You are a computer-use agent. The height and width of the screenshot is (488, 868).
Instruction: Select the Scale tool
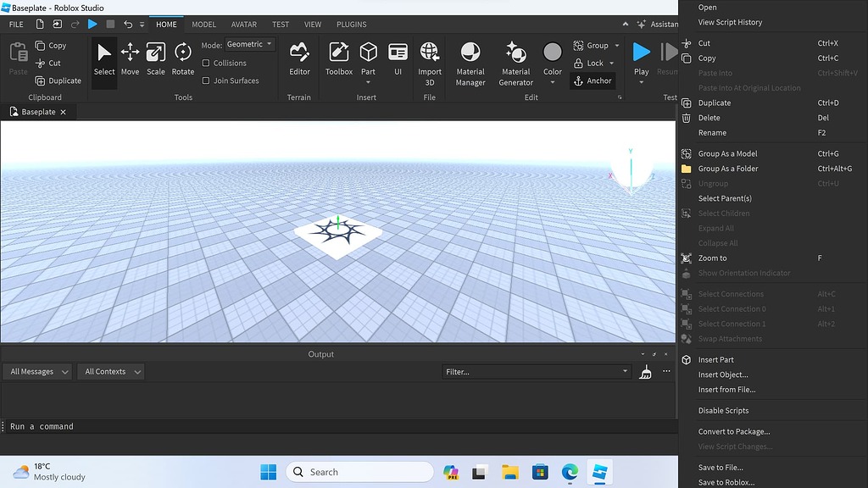click(x=156, y=59)
